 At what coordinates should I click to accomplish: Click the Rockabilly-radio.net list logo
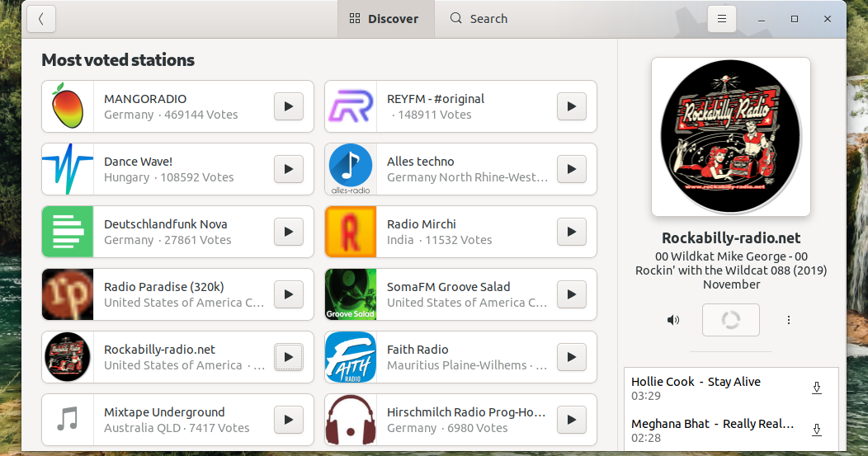coord(68,357)
